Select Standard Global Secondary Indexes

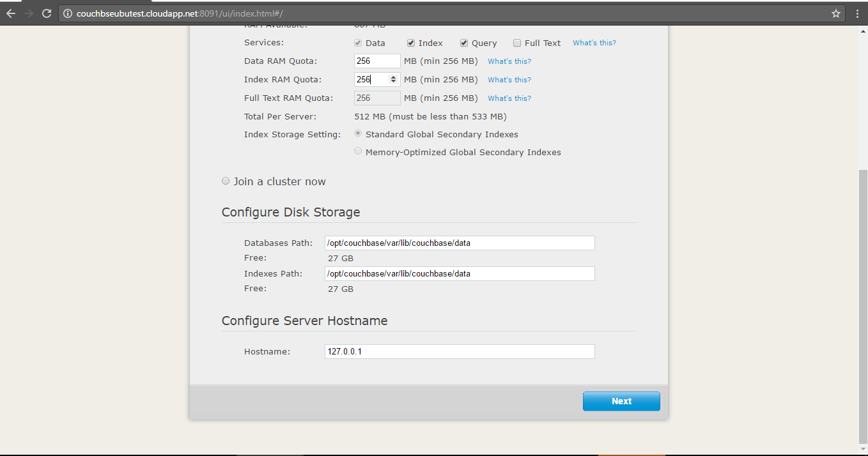click(x=358, y=133)
